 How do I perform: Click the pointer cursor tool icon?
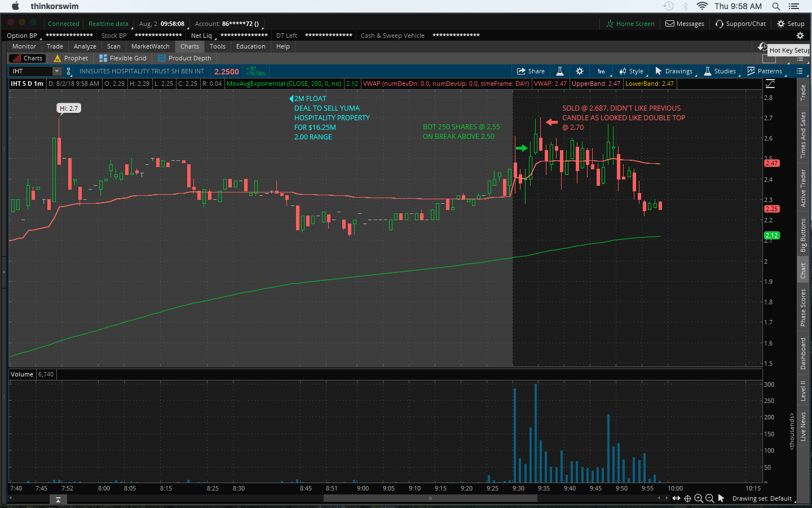click(x=721, y=498)
